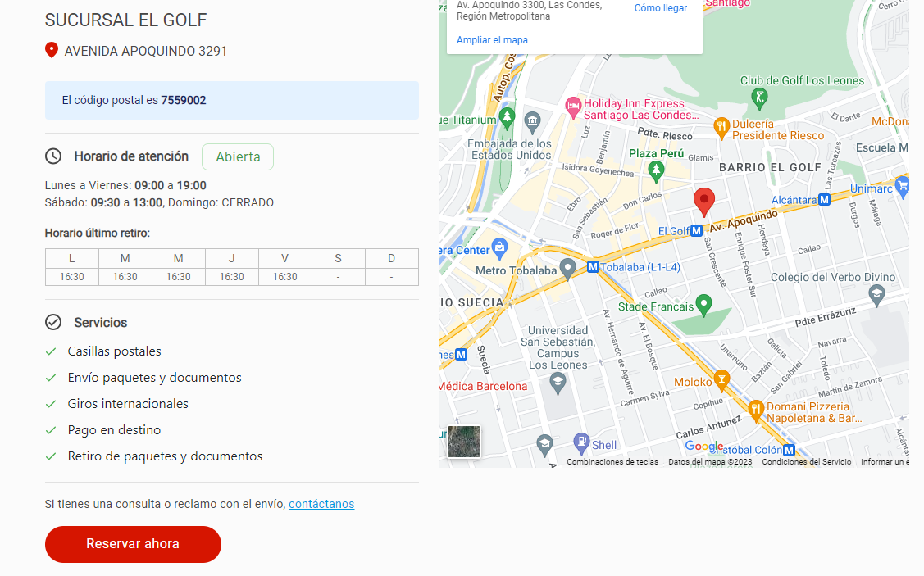Click the Google logo on the map
924x576 pixels.
703,447
